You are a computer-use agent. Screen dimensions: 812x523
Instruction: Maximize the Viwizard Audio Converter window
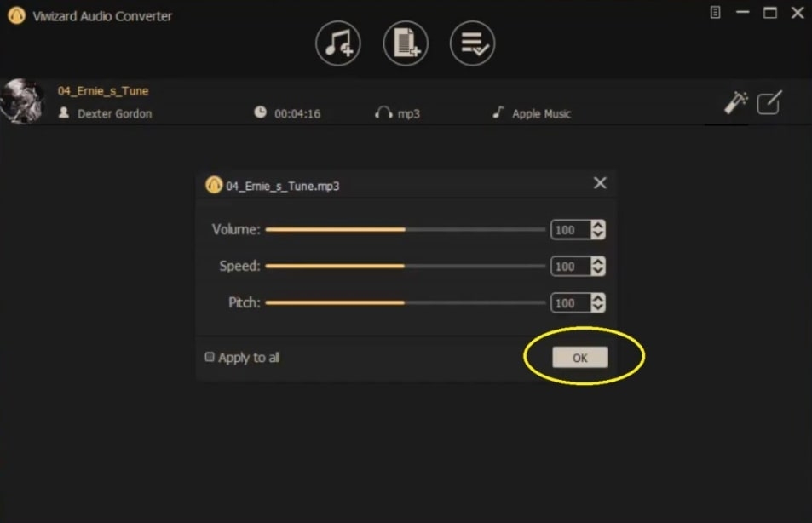[x=770, y=13]
